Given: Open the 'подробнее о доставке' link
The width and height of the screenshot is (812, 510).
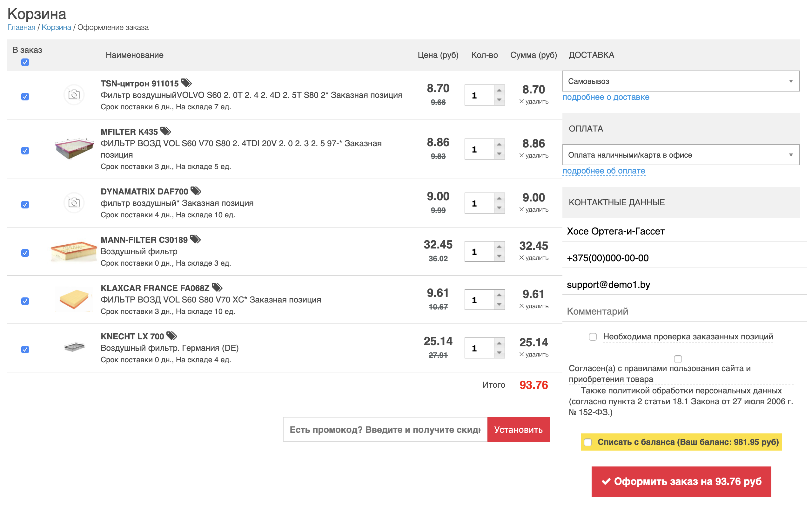Looking at the screenshot, I should pos(605,97).
